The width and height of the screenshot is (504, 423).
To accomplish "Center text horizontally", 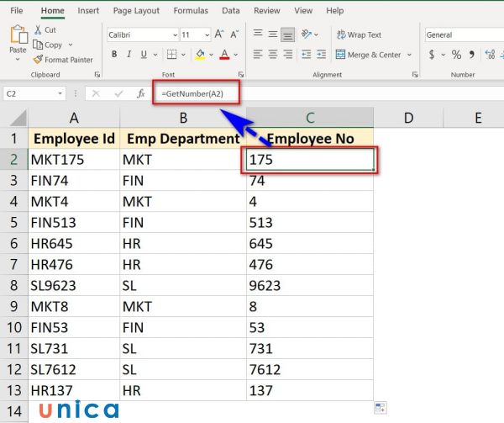I will click(273, 55).
